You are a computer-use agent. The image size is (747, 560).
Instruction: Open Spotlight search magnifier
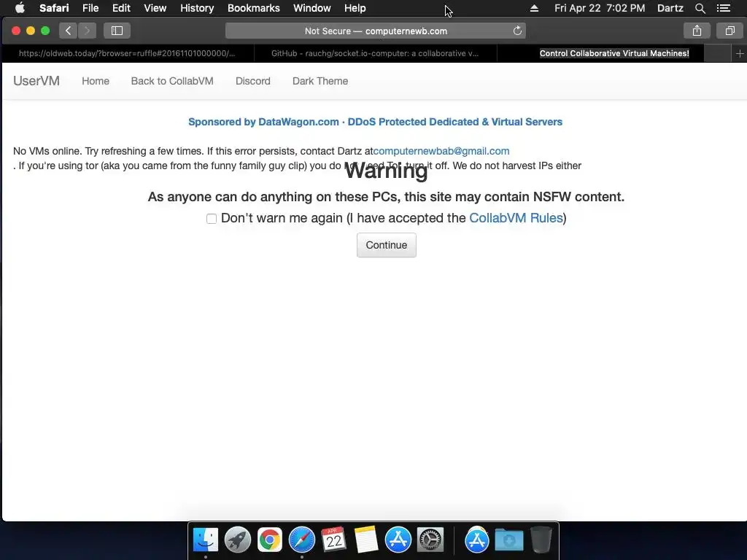coord(700,8)
